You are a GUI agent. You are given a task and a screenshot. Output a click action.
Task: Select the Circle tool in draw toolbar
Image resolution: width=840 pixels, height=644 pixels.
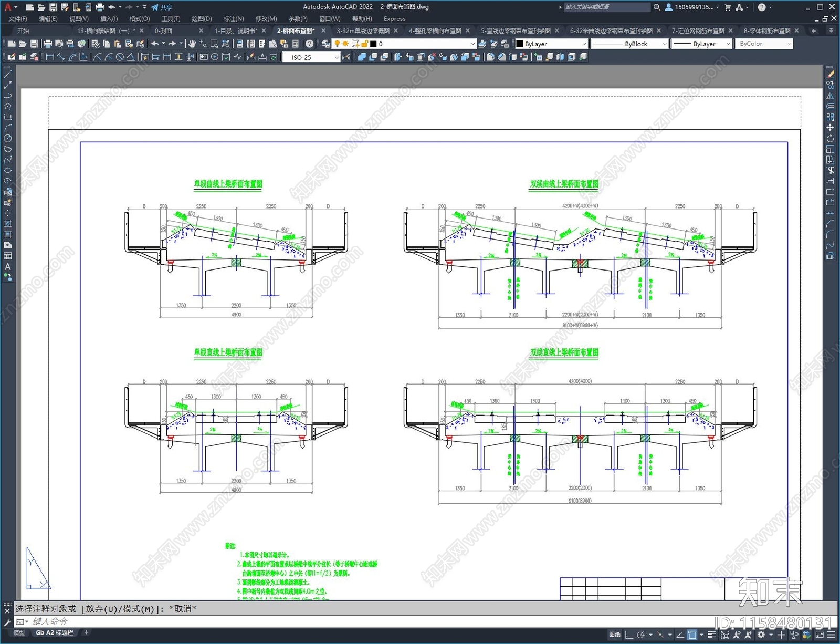(x=8, y=138)
